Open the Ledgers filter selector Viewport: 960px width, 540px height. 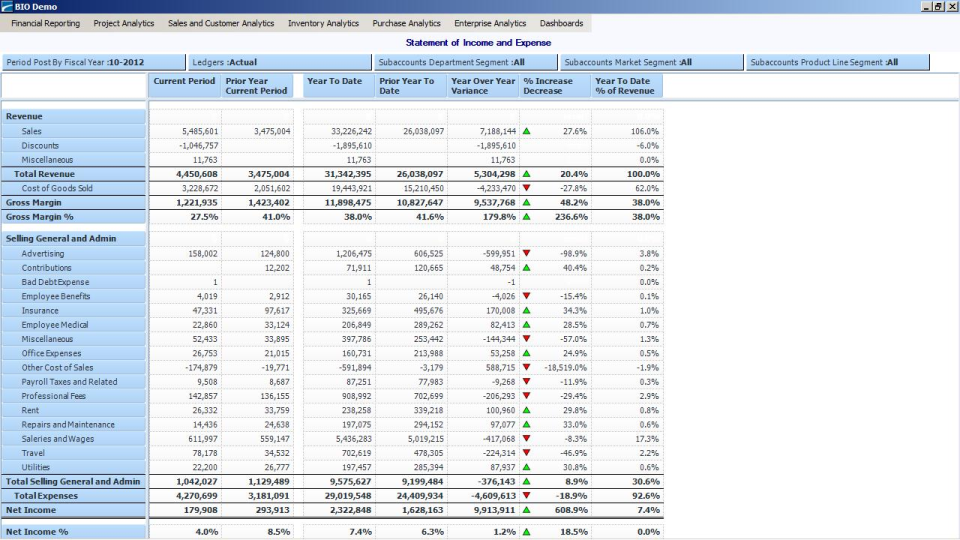click(x=279, y=62)
